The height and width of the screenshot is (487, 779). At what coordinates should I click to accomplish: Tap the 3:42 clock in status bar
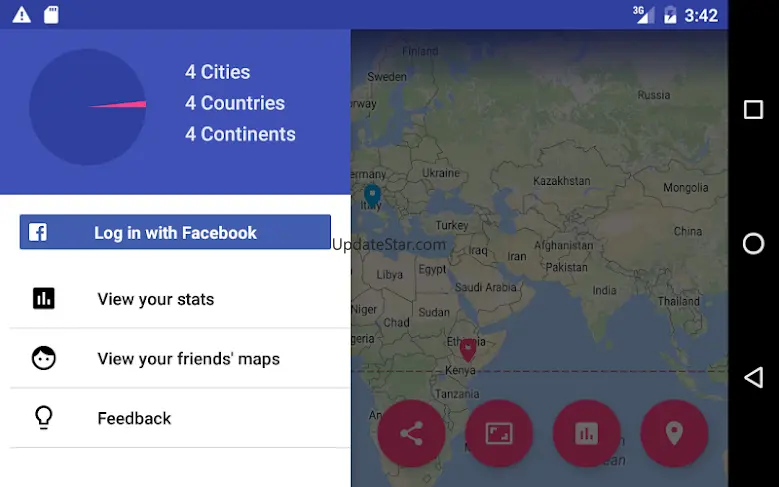click(x=701, y=15)
